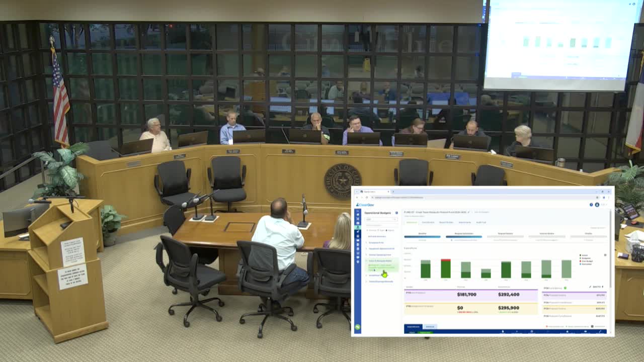This screenshot has height=362, width=644.
Task: Click the ClearGov logo
Action: pos(365,205)
